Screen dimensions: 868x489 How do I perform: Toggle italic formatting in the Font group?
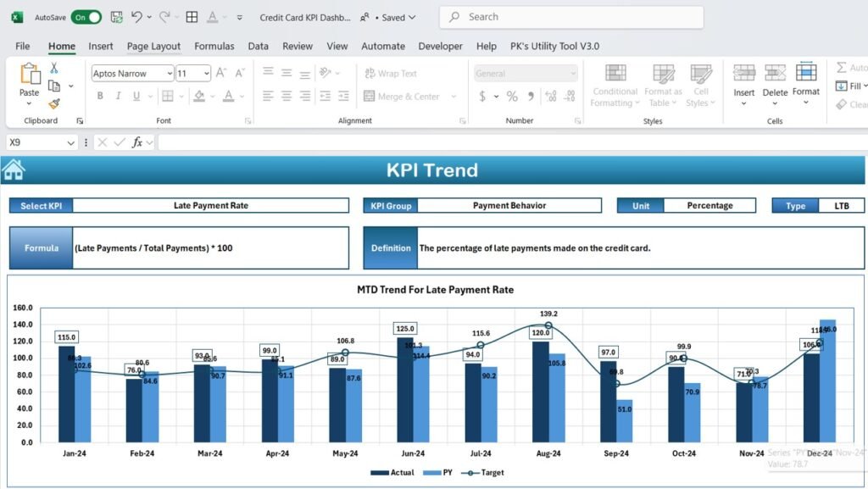[x=119, y=96]
